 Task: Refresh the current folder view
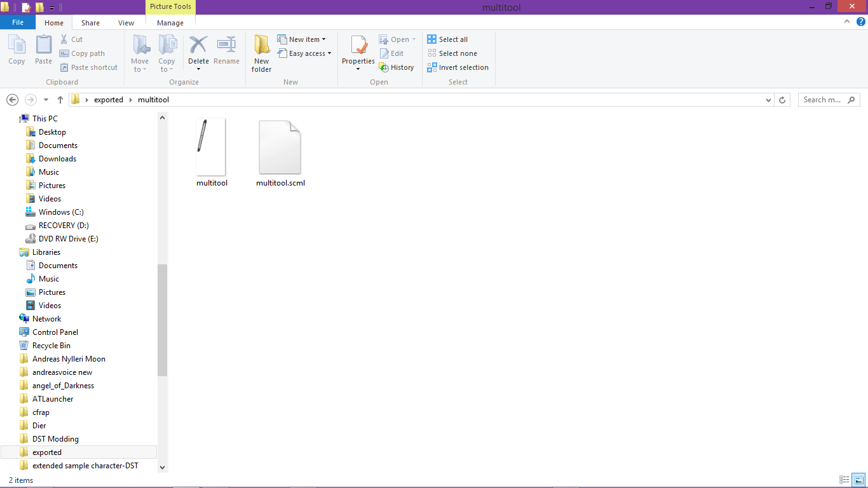pos(782,100)
